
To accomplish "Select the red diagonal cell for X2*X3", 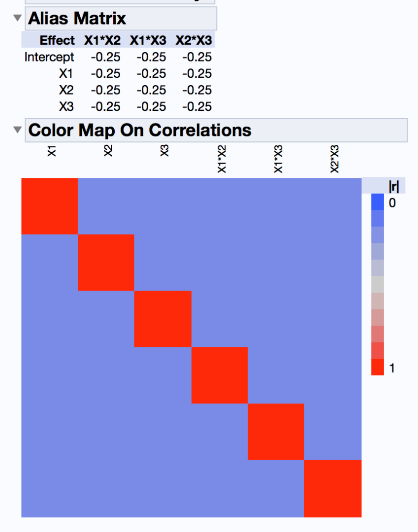I will [x=333, y=489].
